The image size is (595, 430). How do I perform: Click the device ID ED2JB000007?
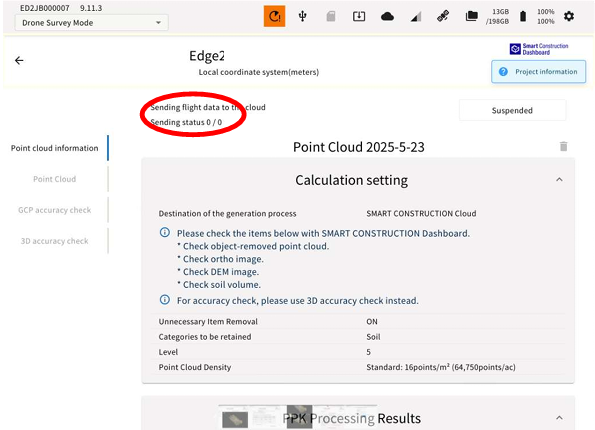pyautogui.click(x=45, y=8)
